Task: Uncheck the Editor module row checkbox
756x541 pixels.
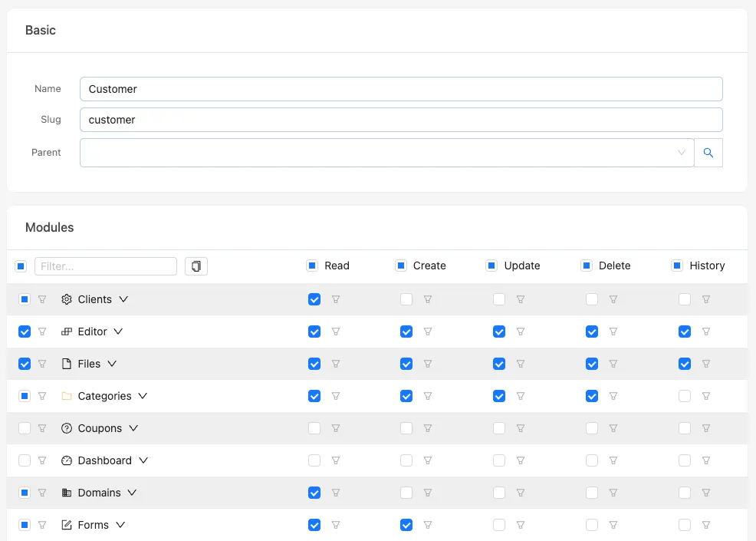Action: pyautogui.click(x=25, y=332)
